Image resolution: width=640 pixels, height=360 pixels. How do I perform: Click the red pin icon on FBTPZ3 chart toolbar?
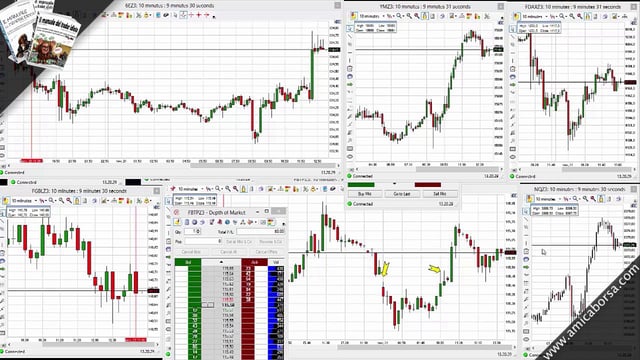[x=173, y=189]
